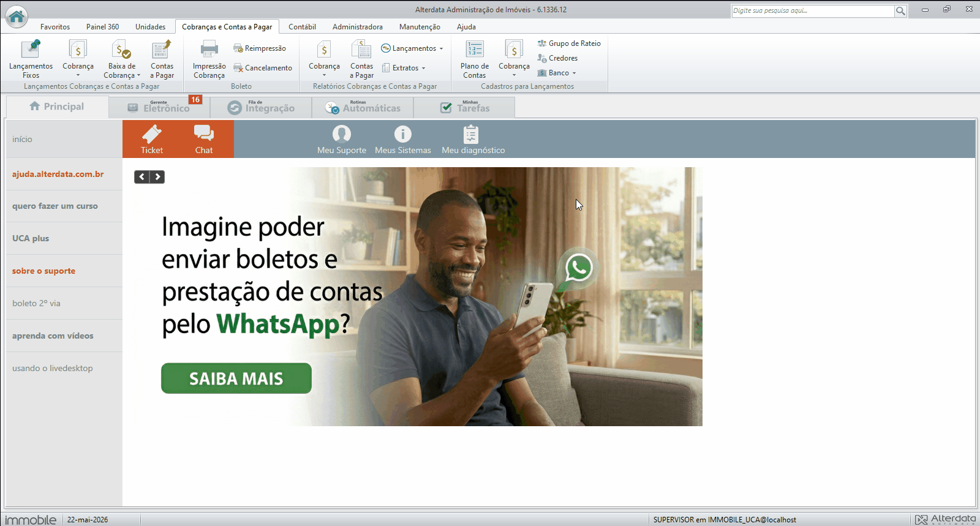980x526 pixels.
Task: Expand the Extratos dropdown
Action: click(404, 68)
